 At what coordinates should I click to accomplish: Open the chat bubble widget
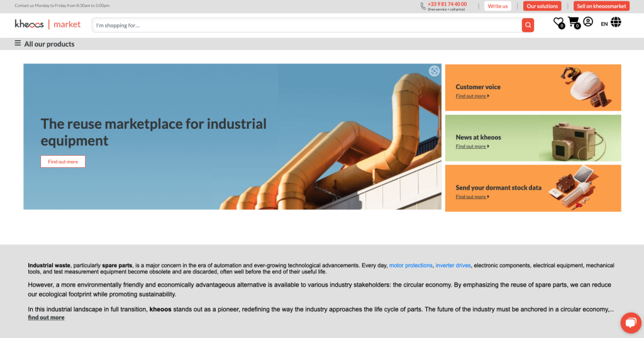point(631,323)
